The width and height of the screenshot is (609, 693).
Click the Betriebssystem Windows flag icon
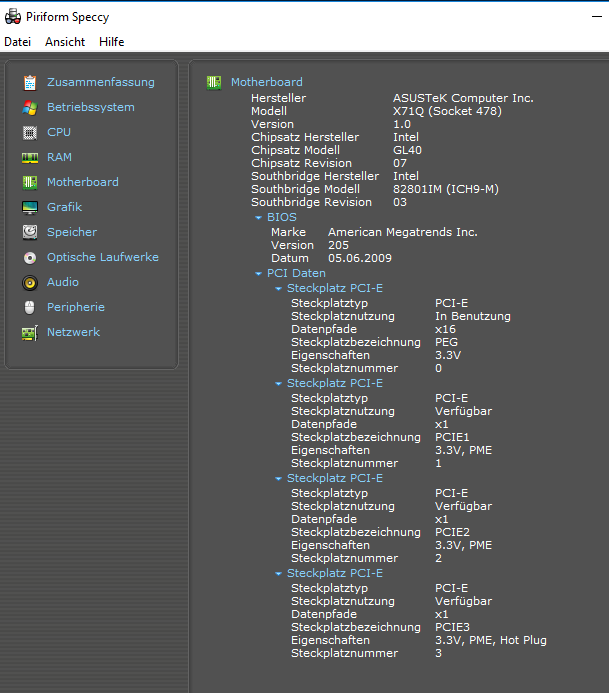(x=30, y=107)
